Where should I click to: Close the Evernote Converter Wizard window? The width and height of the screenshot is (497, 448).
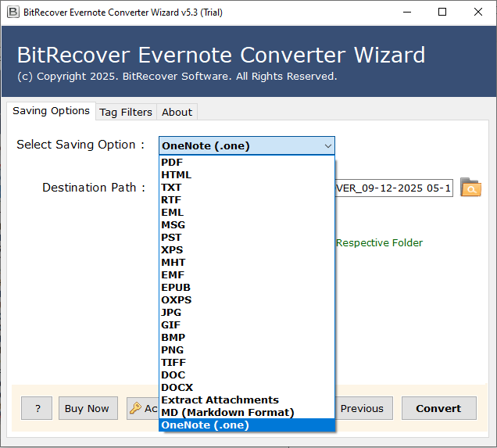[x=477, y=12]
